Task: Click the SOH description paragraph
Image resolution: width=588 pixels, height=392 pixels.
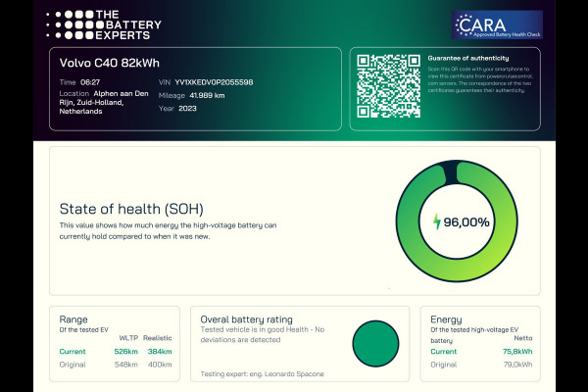Action: coord(168,230)
